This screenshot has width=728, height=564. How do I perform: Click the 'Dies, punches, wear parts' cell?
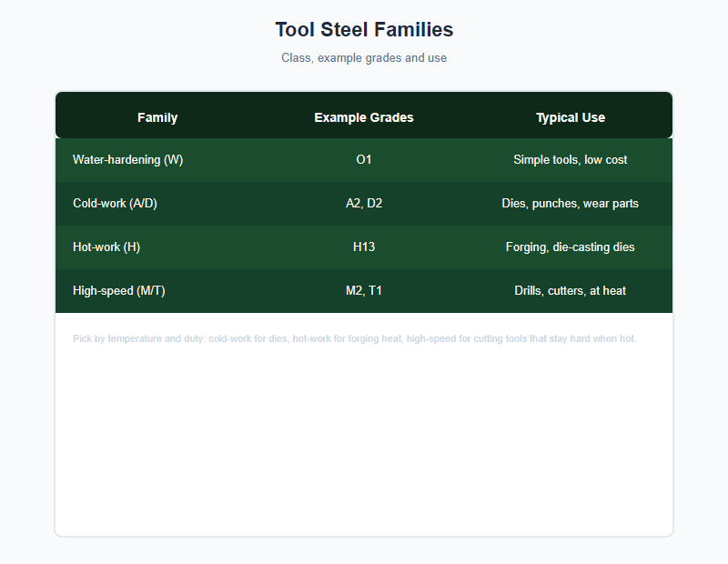click(x=571, y=204)
